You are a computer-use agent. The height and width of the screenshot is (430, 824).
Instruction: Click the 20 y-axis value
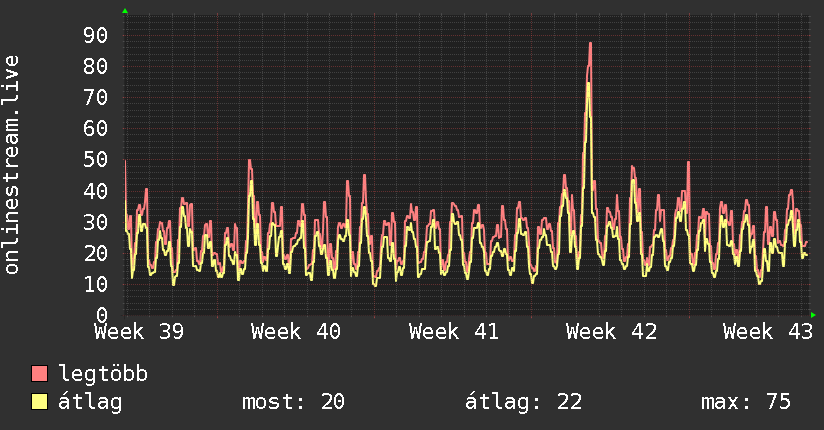pyautogui.click(x=96, y=253)
